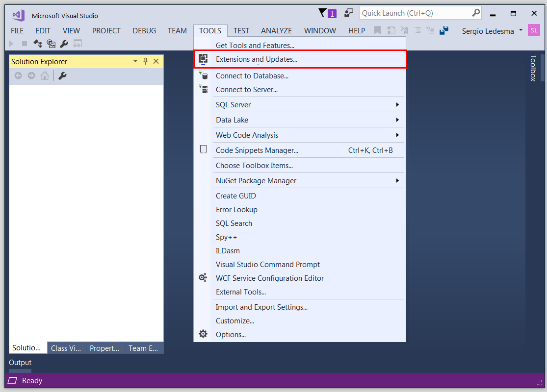Open the TEAM menu
Image resolution: width=547 pixels, height=392 pixels.
pos(177,31)
